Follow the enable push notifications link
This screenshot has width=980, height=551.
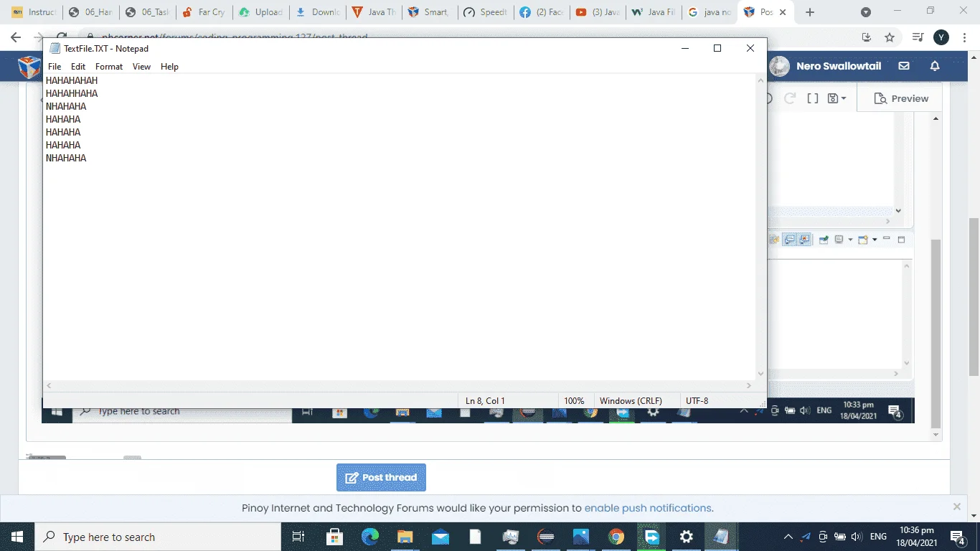[x=648, y=508]
